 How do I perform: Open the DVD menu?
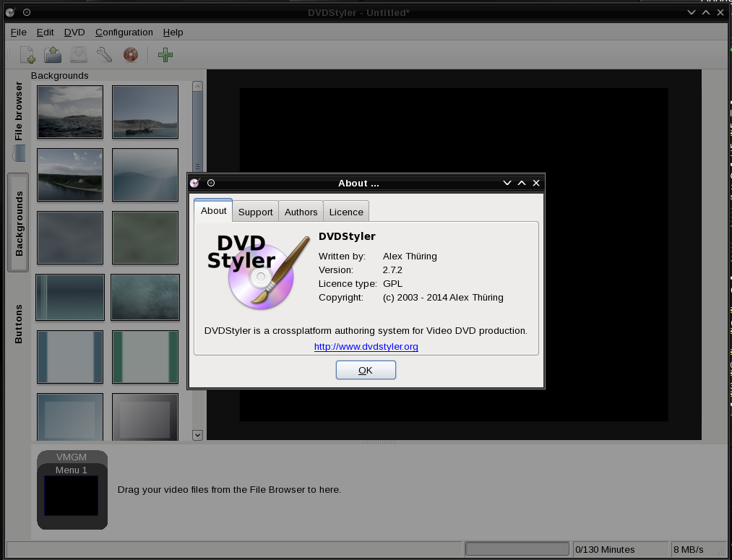(74, 33)
